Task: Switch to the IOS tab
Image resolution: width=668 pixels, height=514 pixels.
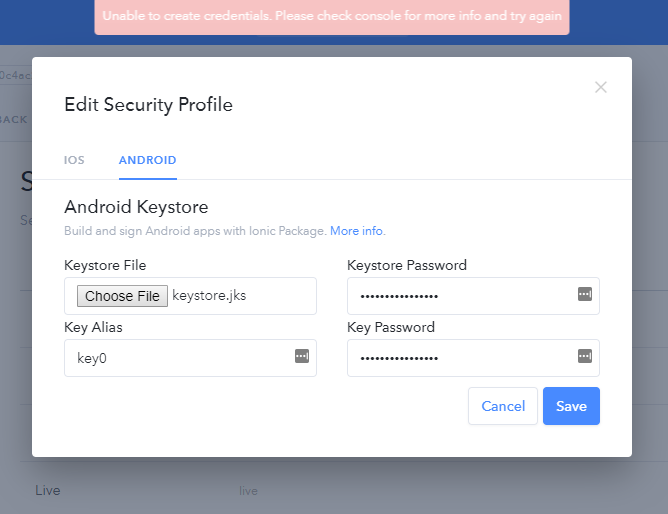Action: (75, 160)
